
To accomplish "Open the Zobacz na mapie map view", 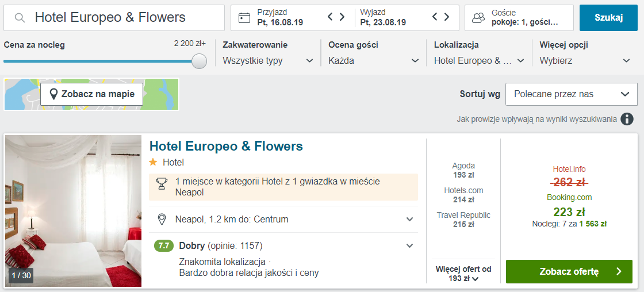I will [x=91, y=94].
